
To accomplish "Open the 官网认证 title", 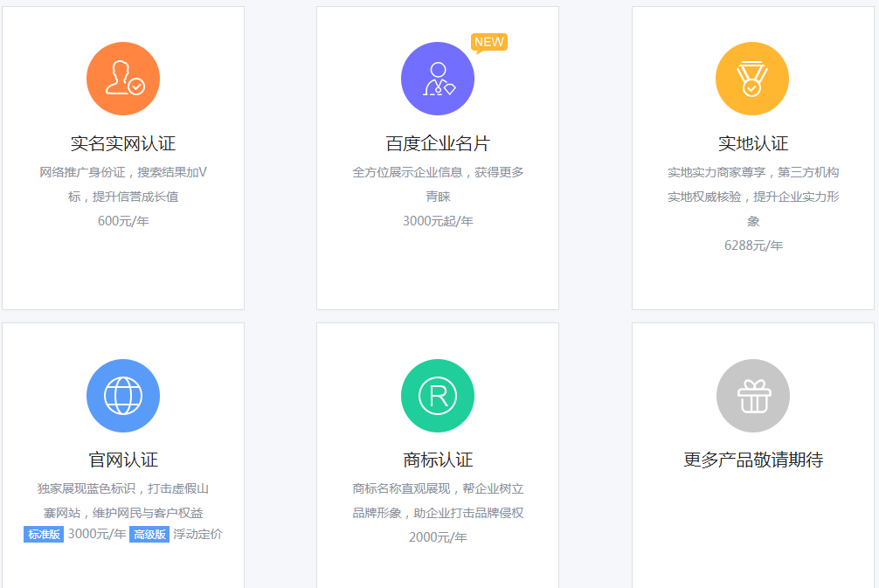I will tap(123, 460).
